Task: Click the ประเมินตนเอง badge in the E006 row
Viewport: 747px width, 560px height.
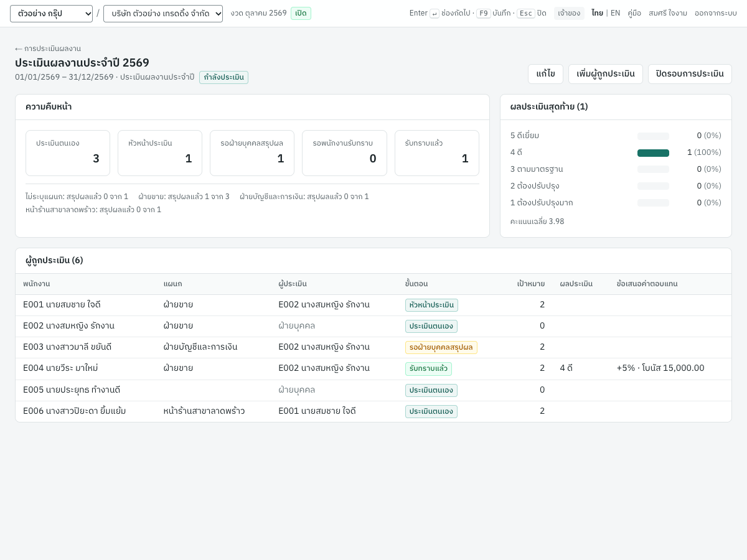Action: point(431,411)
